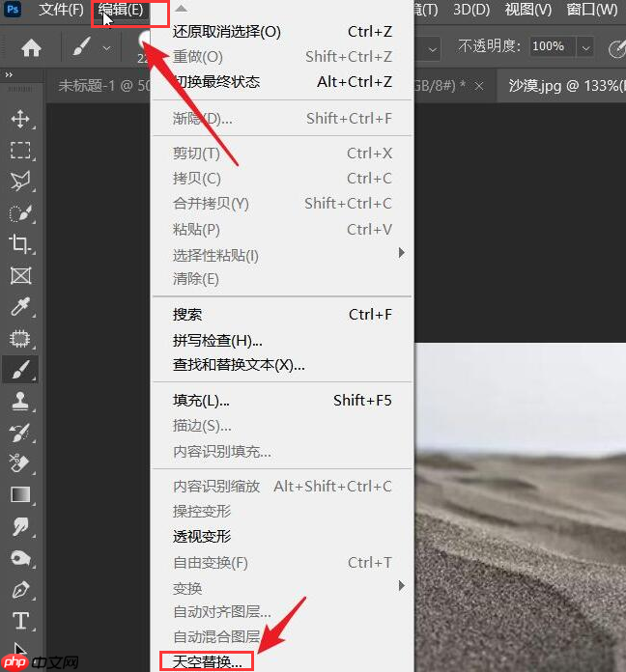Choose Sky Replacement (天空替换)

pyautogui.click(x=207, y=661)
